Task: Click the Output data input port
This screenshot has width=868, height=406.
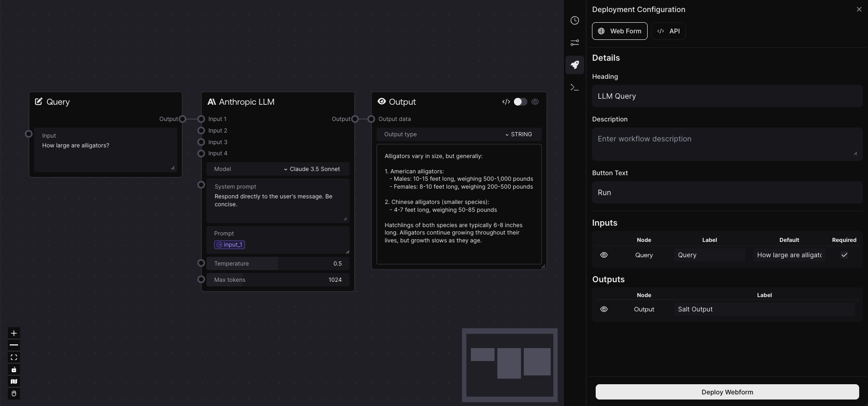Action: point(371,119)
